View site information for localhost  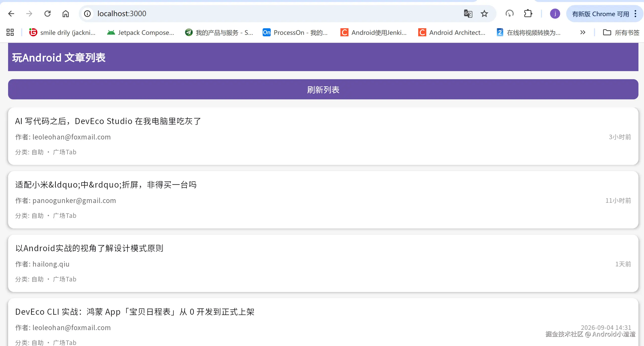click(87, 14)
